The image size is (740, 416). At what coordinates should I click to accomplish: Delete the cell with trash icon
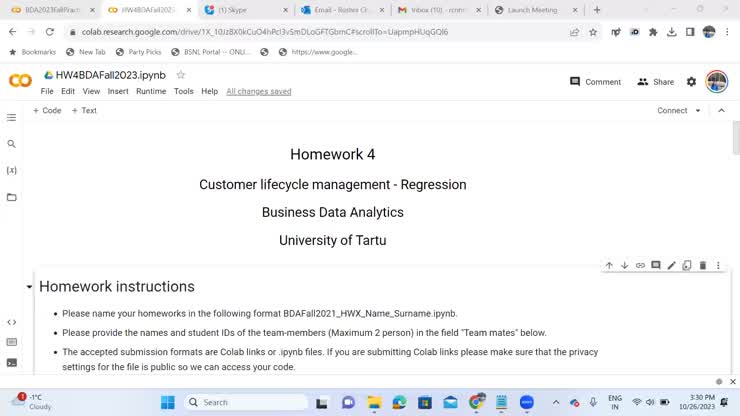tap(703, 265)
